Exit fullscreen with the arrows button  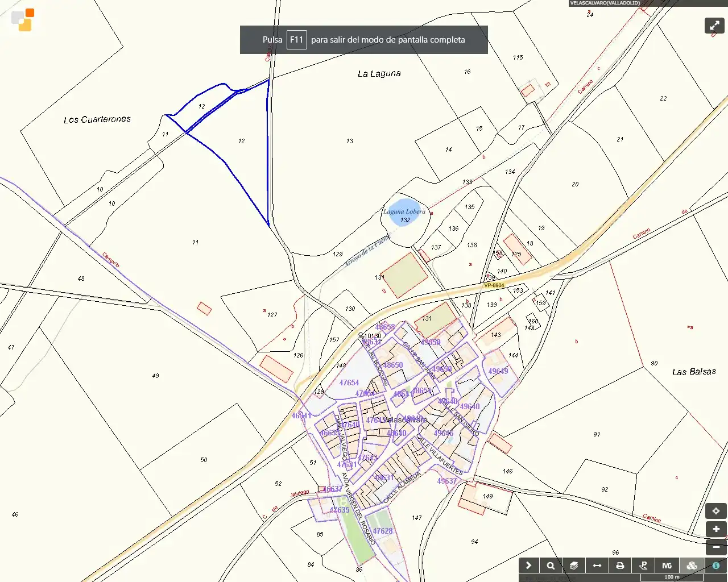[714, 26]
